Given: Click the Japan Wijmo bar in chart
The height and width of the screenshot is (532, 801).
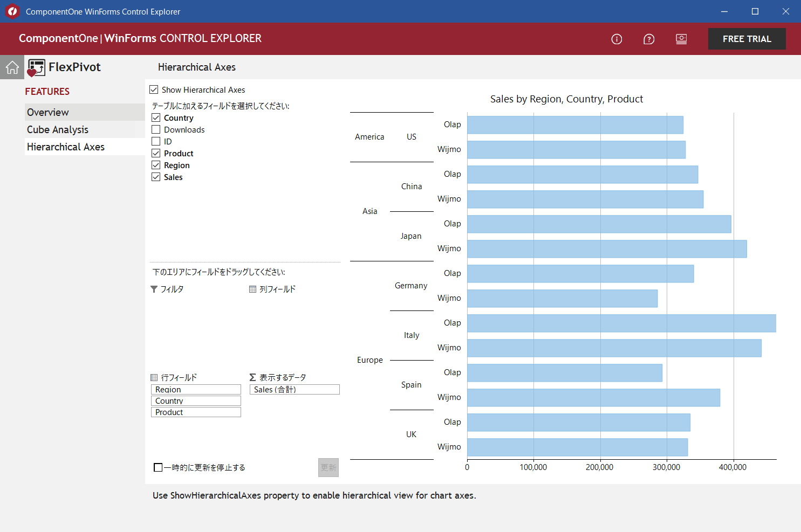Looking at the screenshot, I should 607,248.
